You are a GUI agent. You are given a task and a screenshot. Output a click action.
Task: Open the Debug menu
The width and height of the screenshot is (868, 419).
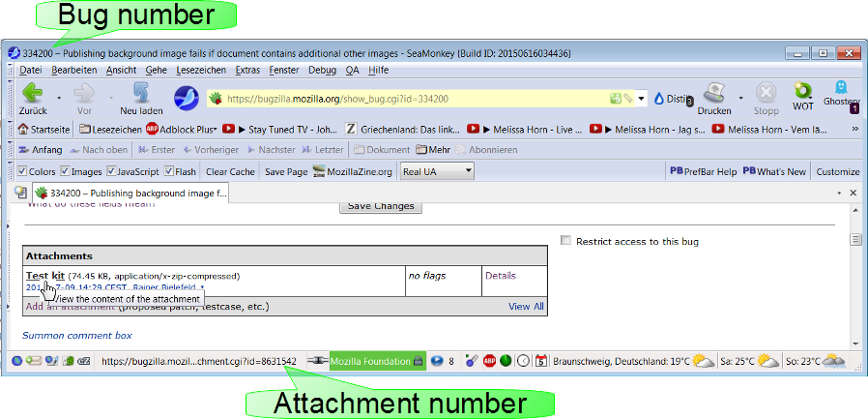pos(322,70)
